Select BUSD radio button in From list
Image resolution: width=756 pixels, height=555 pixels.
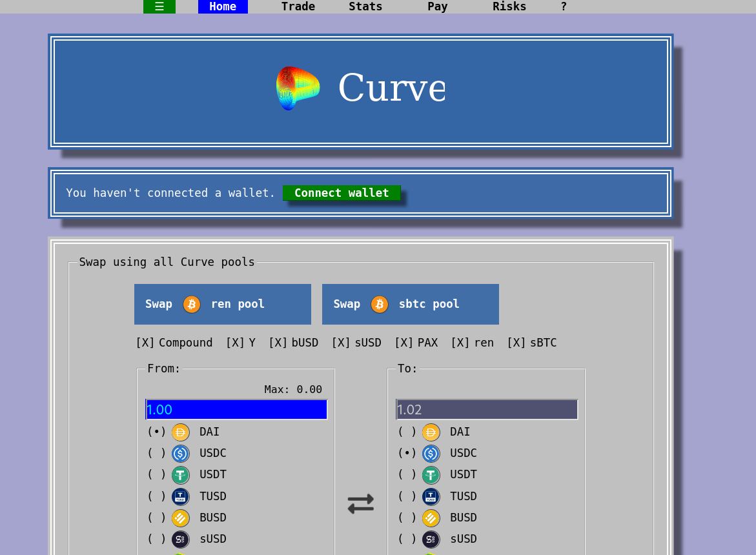click(x=156, y=518)
